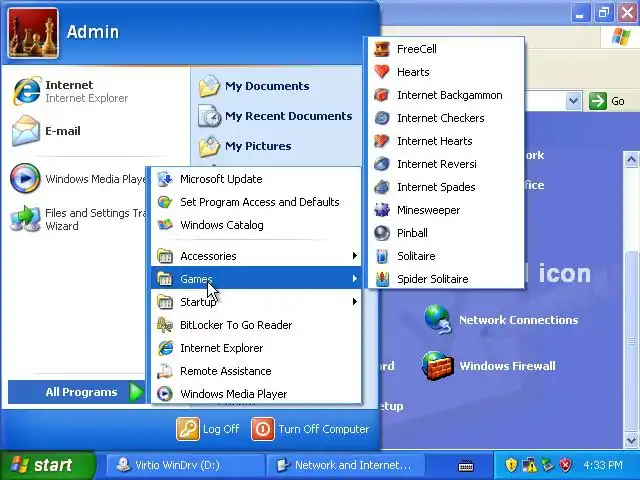
Task: Open Internet Reversi
Action: 446,164
